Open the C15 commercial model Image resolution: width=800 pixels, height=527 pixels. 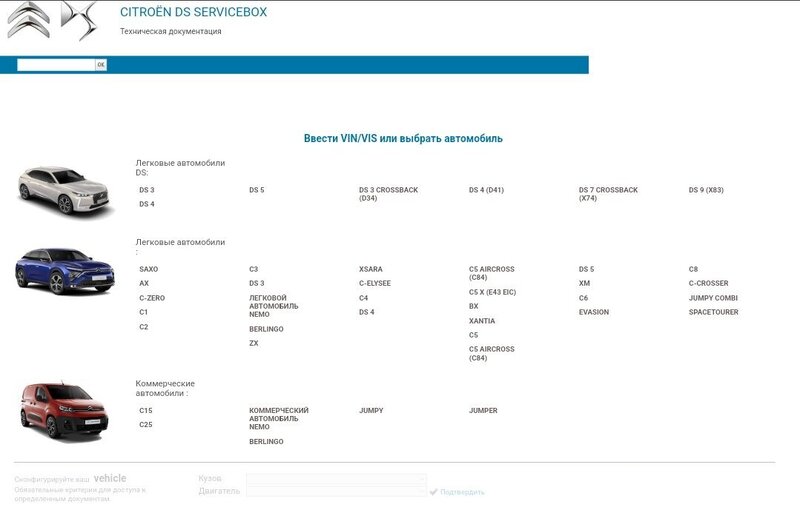click(x=145, y=410)
